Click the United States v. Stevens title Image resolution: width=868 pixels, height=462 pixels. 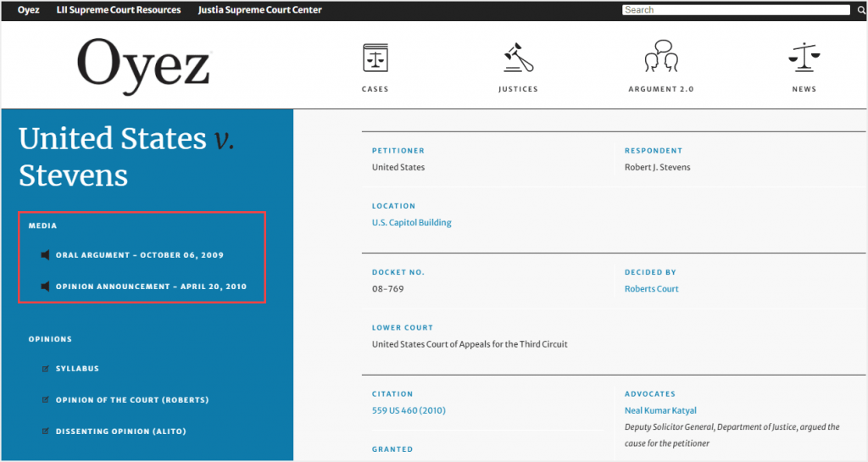click(126, 157)
